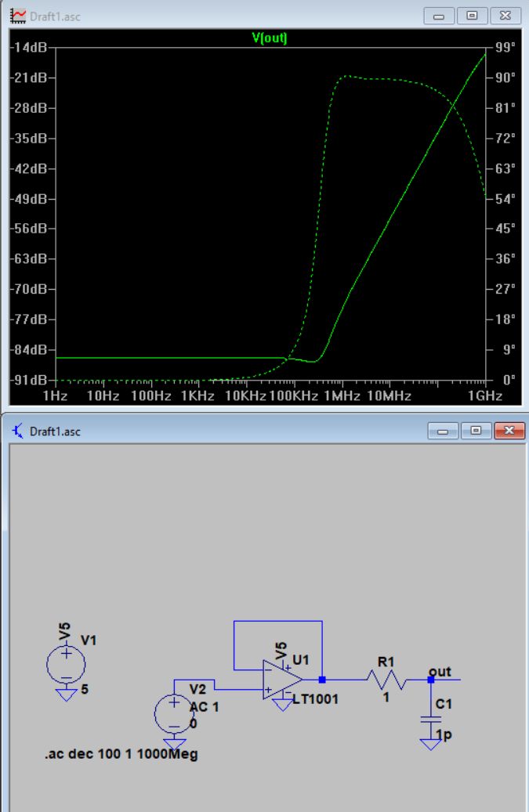529x812 pixels.
Task: Click the V5 net label above V1
Action: click(64, 633)
